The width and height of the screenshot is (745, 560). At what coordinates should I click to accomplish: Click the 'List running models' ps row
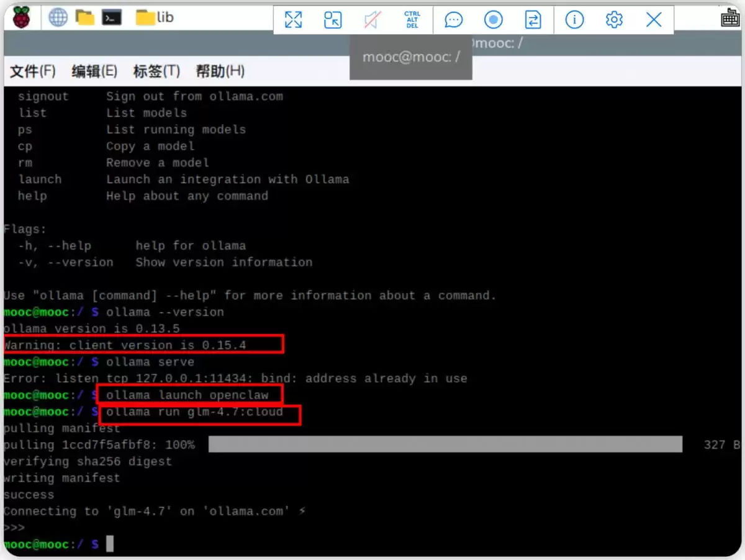132,130
